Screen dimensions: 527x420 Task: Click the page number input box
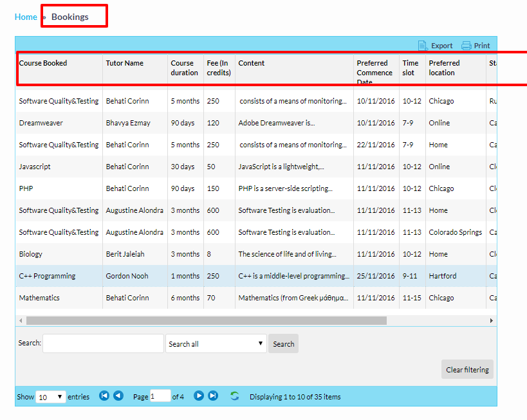tap(160, 396)
